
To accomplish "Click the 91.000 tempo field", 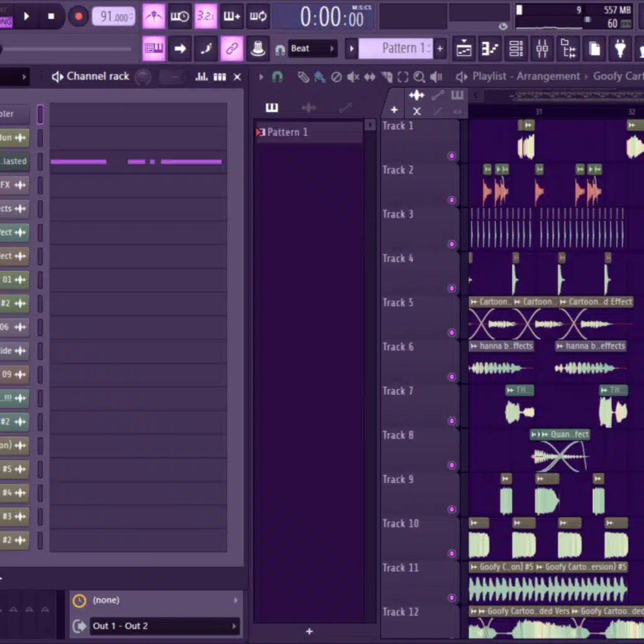I will tap(113, 16).
